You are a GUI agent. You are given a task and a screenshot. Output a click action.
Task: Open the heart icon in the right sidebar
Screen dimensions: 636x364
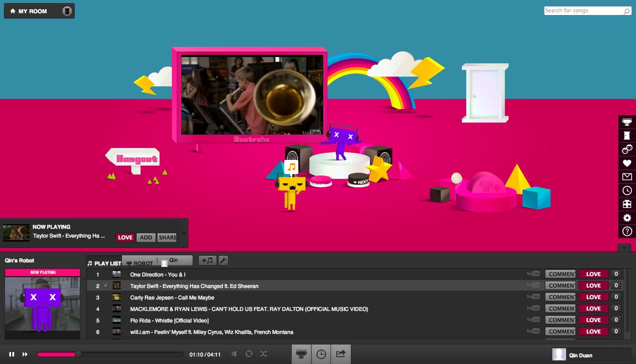pos(627,163)
